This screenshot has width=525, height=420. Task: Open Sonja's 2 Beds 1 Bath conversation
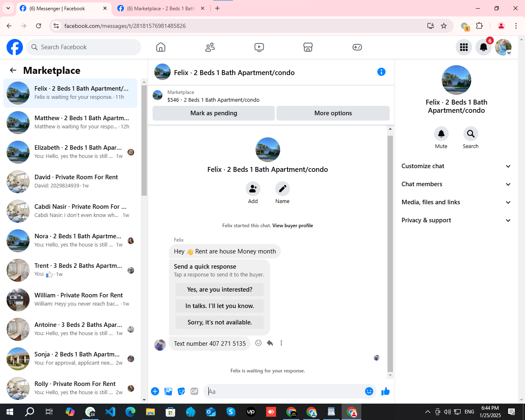tap(71, 359)
